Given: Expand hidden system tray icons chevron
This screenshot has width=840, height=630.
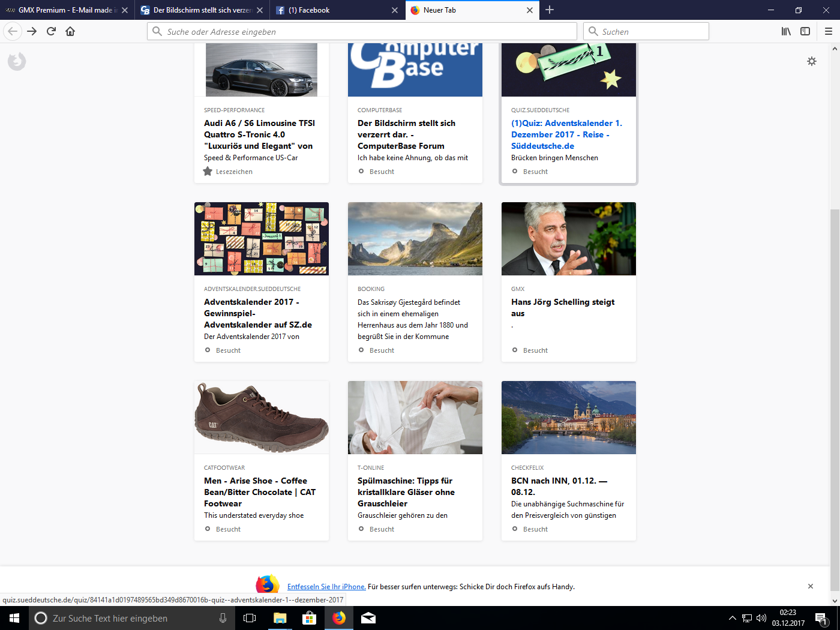Looking at the screenshot, I should (732, 618).
